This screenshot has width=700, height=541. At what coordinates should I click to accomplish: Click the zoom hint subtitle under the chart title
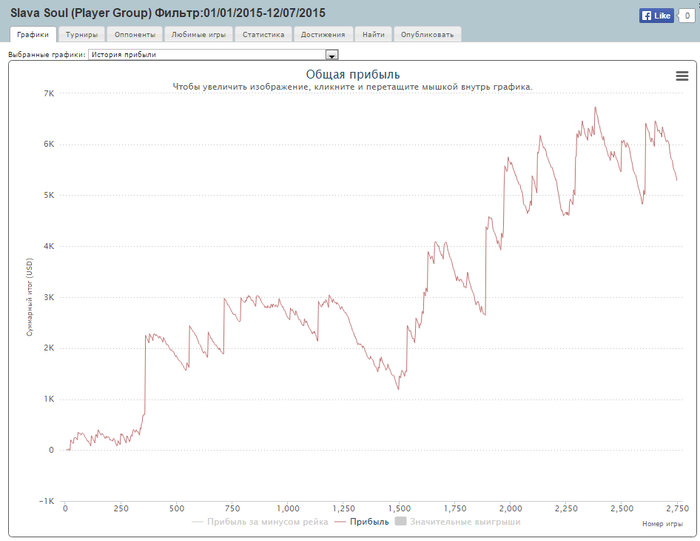tap(353, 87)
